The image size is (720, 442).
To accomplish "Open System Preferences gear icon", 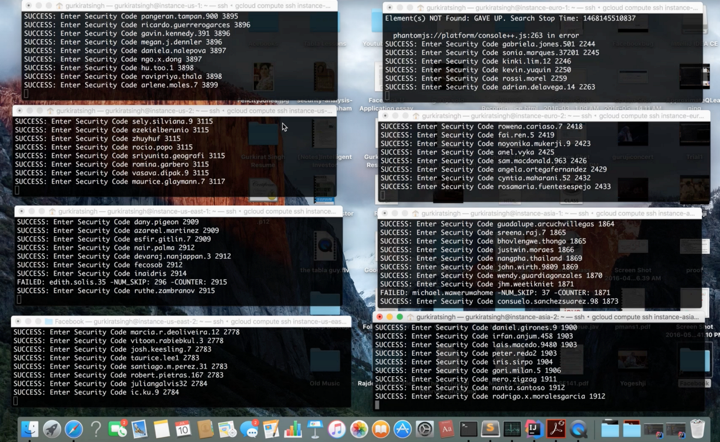I will (424, 429).
